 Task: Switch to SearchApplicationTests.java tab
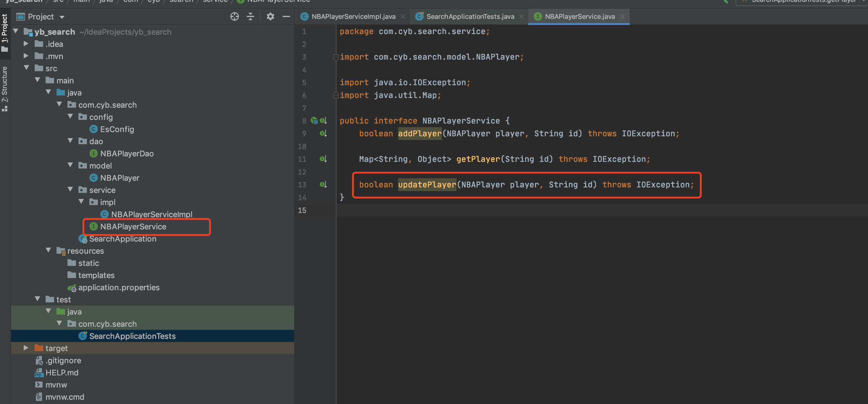click(470, 16)
